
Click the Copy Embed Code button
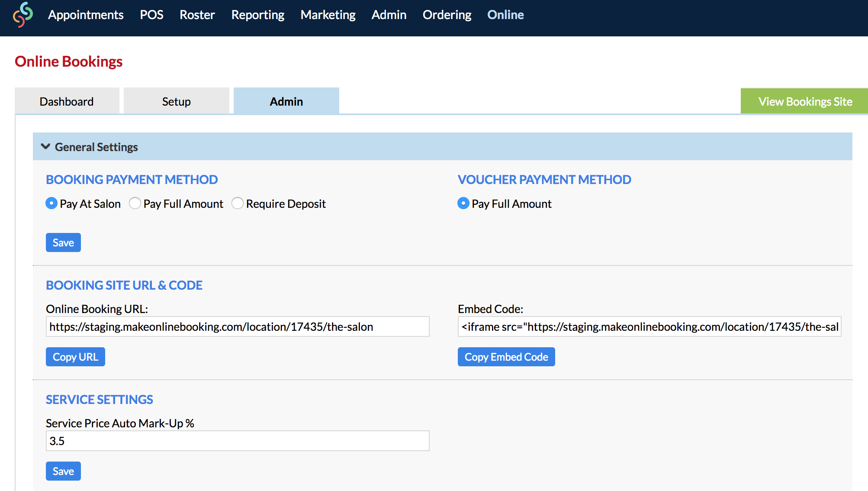point(506,357)
